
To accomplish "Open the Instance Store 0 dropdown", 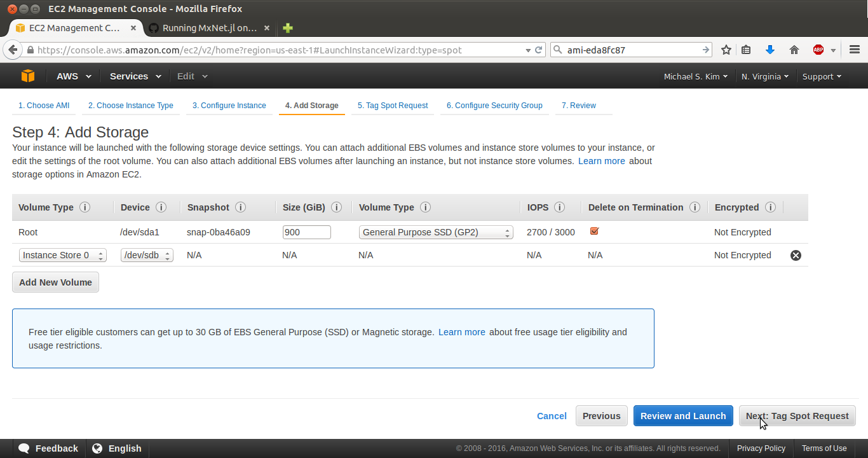I will tap(62, 255).
